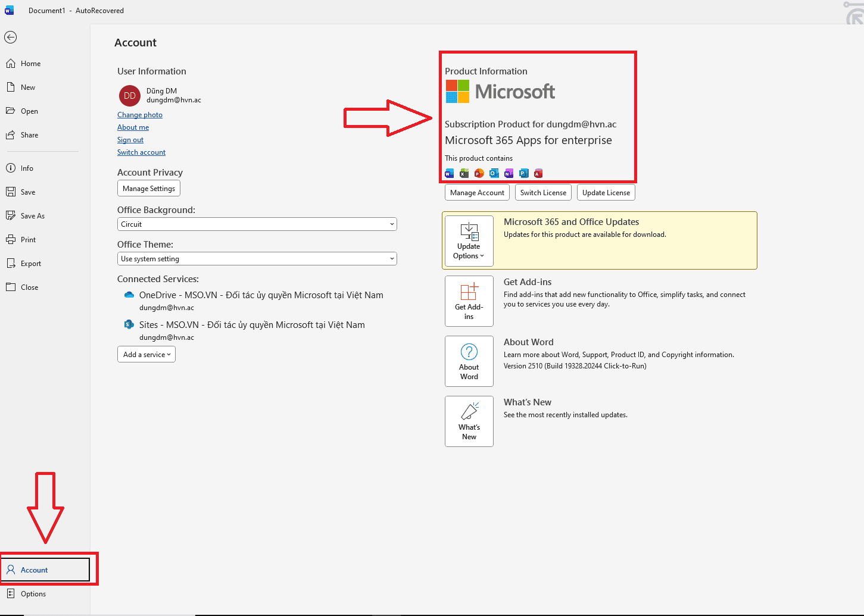Open the Options menu item
Screen dimensions: 864x616
click(x=33, y=594)
